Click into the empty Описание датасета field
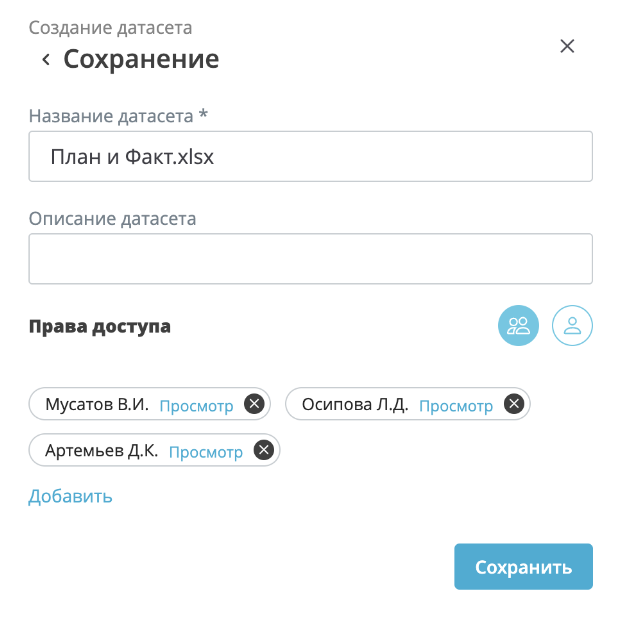The width and height of the screenshot is (622, 620). click(x=310, y=259)
